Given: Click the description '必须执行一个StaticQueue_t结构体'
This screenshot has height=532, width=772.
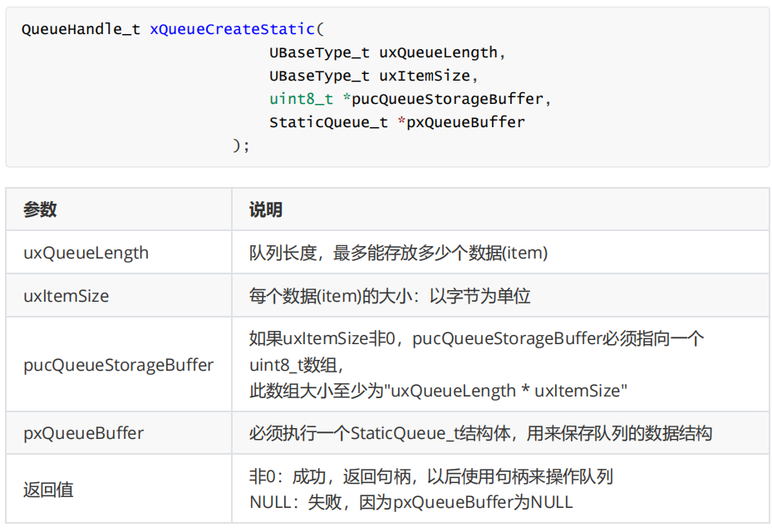Looking at the screenshot, I should 380,433.
